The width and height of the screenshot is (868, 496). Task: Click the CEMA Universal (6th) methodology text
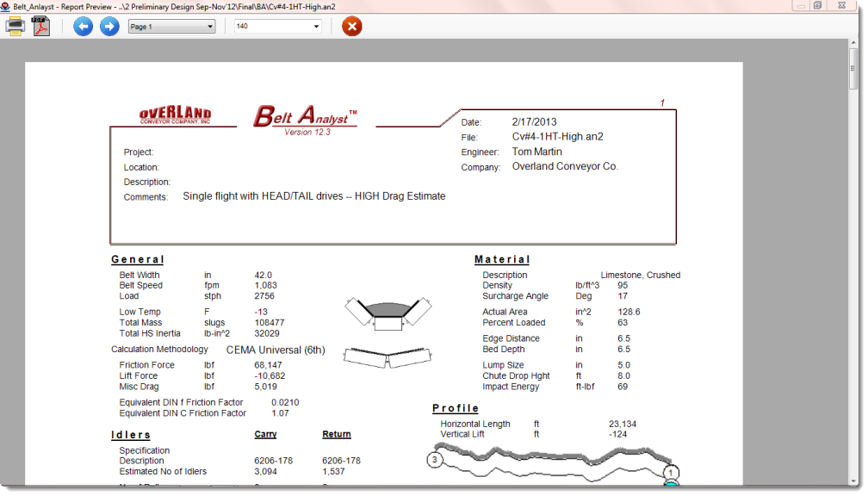276,350
